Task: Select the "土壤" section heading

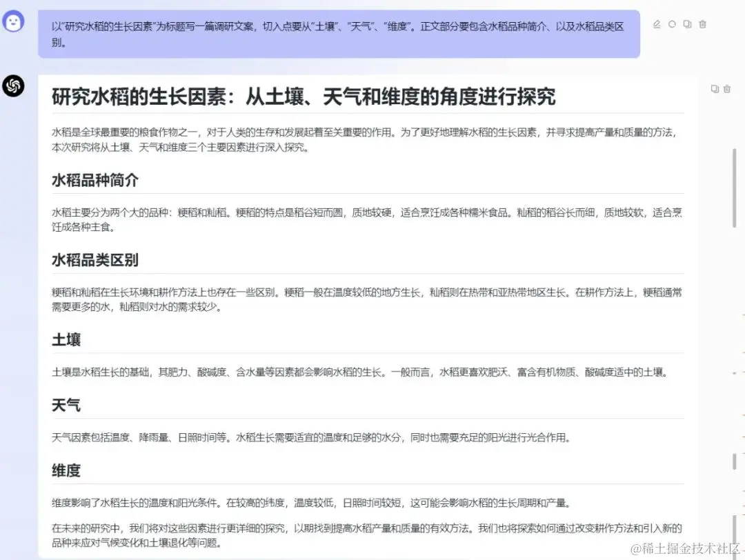Action: pyautogui.click(x=66, y=339)
